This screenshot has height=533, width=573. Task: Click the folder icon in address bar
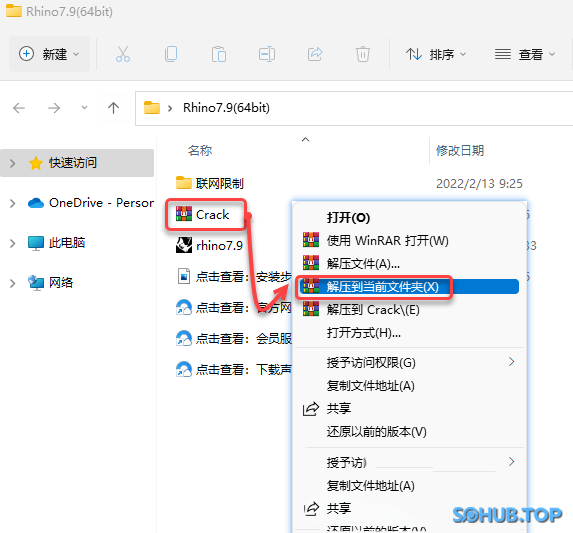click(152, 108)
